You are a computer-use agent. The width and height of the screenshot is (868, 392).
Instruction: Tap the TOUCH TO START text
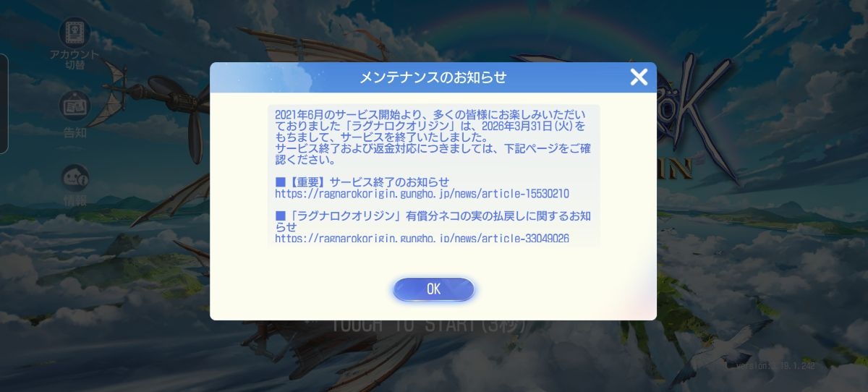click(428, 325)
